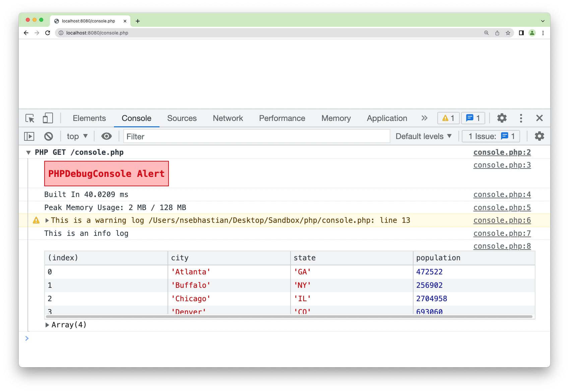Open the Issues counter icon in toolbar
Screen dimensions: 569x392
click(x=473, y=118)
